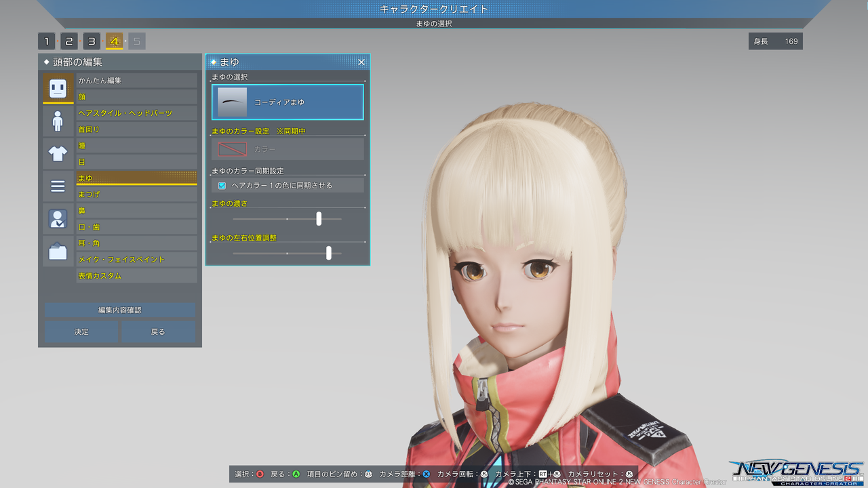Image resolution: width=868 pixels, height=488 pixels.
Task: Select the コーディアまゆ eyebrow thumbnail
Action: coord(232,102)
